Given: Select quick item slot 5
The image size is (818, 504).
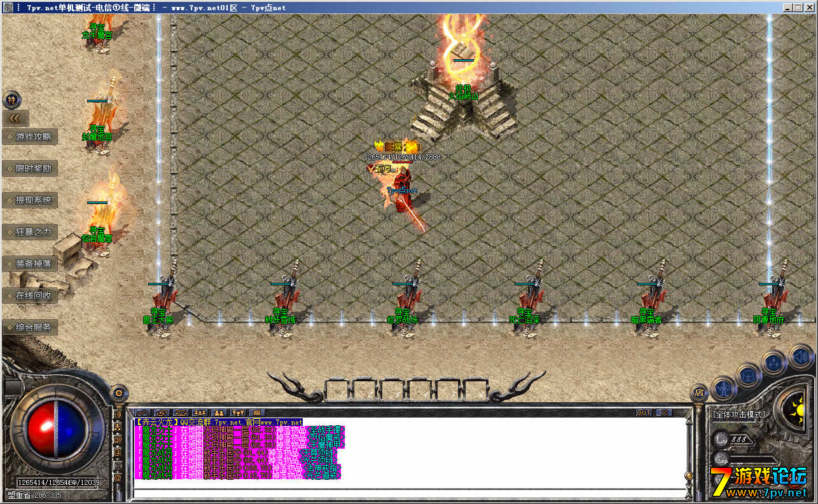Looking at the screenshot, I should (x=448, y=389).
